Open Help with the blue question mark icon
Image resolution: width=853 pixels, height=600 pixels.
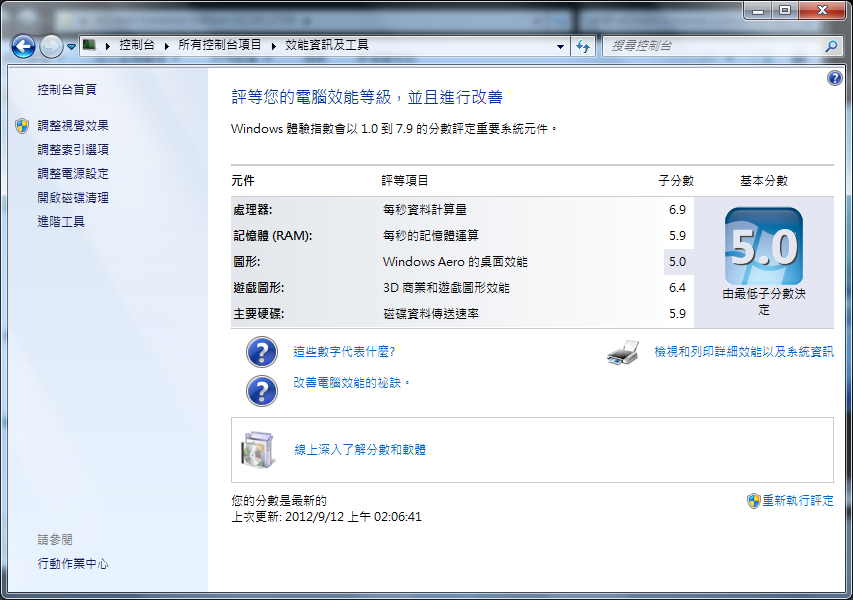835,78
